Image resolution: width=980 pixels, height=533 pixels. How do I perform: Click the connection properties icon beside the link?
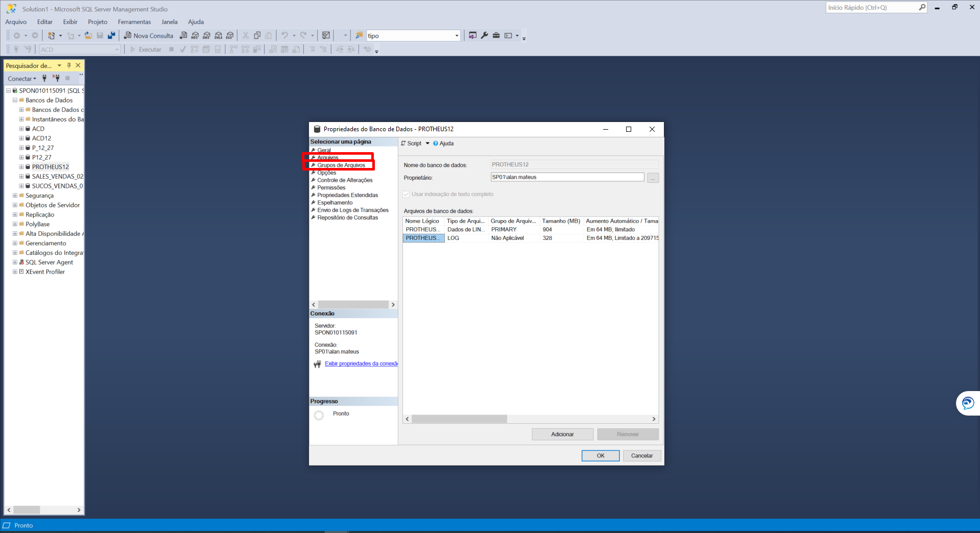(317, 364)
